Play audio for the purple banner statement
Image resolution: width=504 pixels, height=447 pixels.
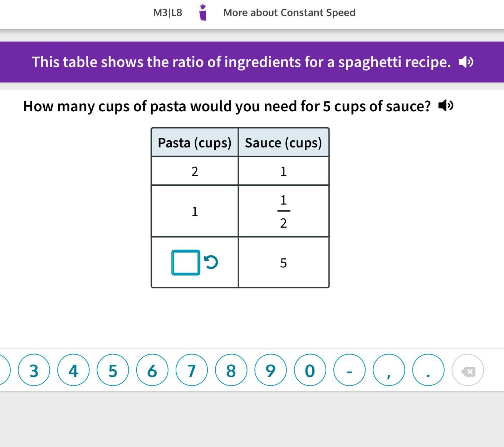[466, 62]
